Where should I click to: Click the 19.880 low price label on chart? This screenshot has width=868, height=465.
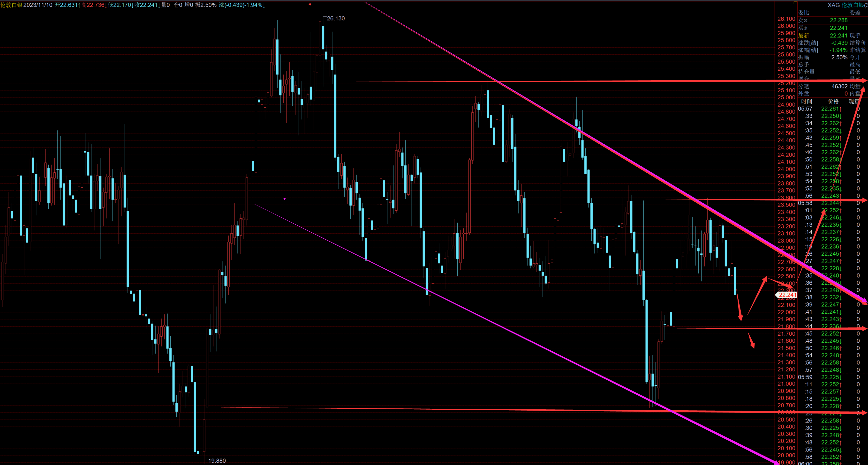217,461
